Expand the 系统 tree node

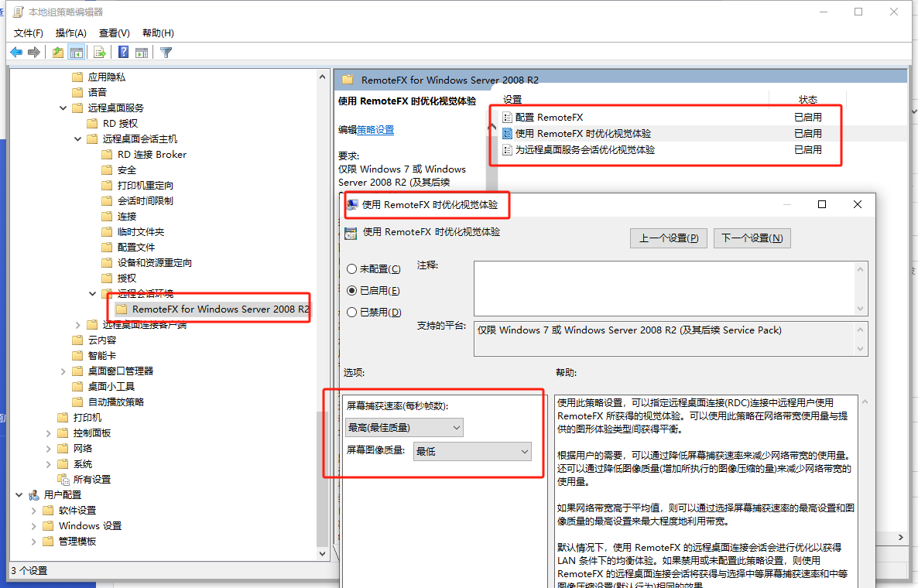48,464
